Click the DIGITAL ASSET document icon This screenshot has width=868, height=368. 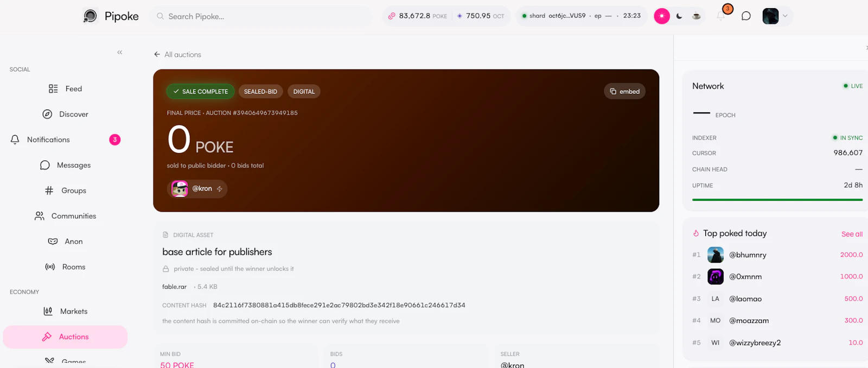(165, 235)
